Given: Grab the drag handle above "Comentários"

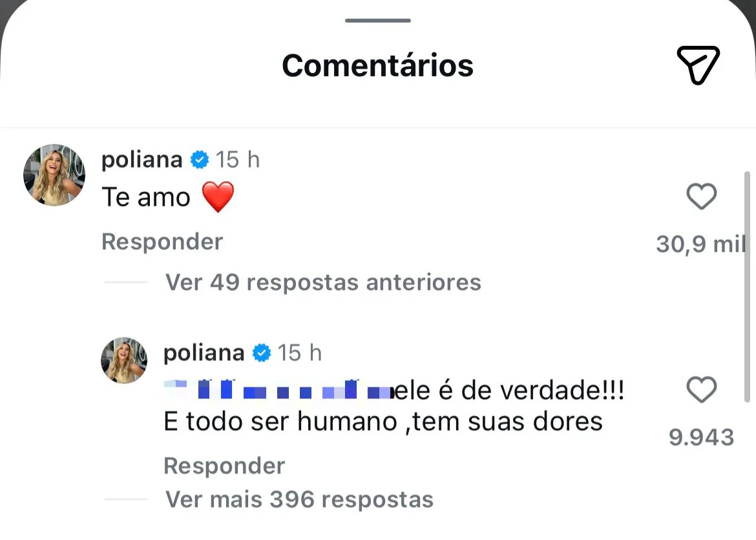Looking at the screenshot, I should point(378,21).
